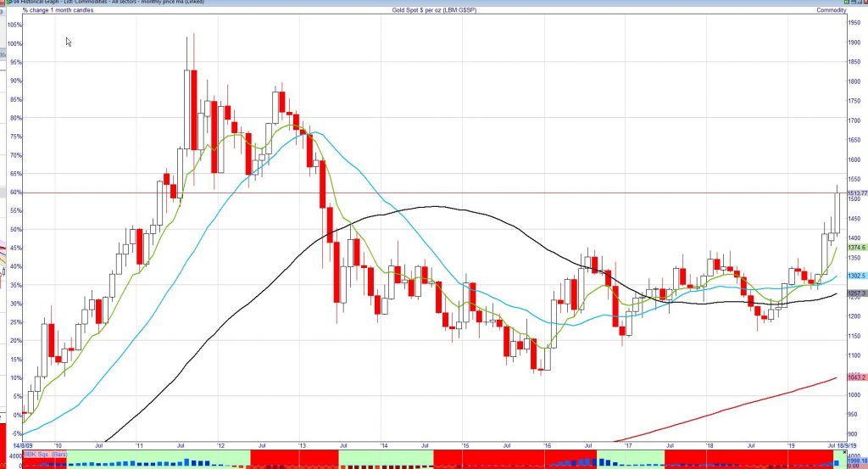Click the 1998.18 indicator value label
Screen dimensions: 868x469
[858, 461]
